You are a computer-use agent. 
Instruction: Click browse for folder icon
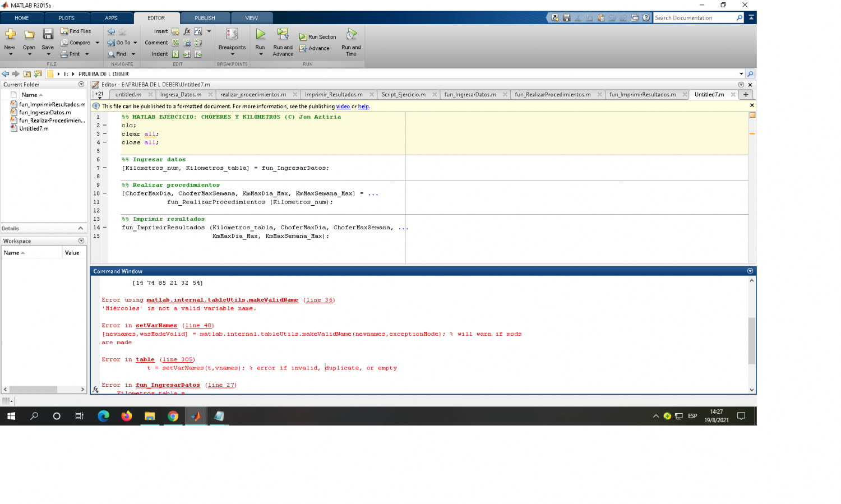[38, 74]
